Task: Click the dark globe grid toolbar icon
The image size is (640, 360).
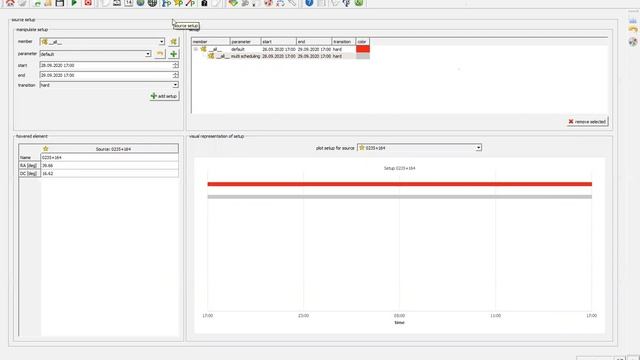Action: (152, 3)
